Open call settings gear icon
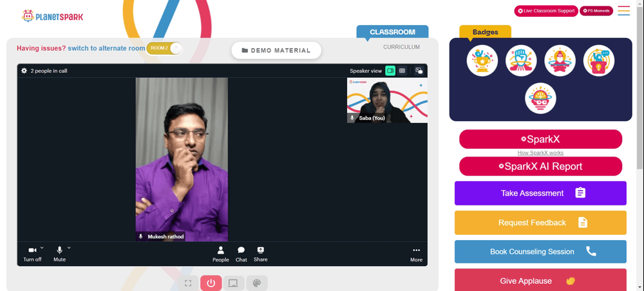The image size is (644, 291). (24, 71)
